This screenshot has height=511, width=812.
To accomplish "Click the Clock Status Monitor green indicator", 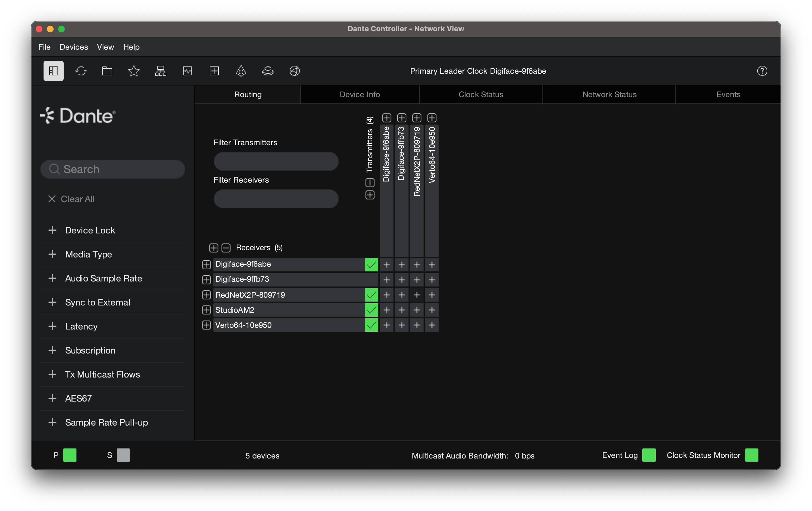I will pos(751,455).
